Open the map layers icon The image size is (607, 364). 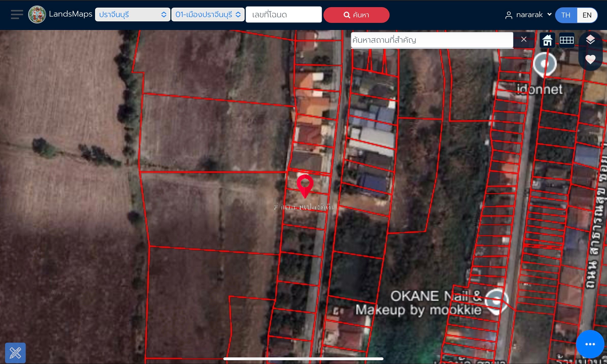point(590,40)
